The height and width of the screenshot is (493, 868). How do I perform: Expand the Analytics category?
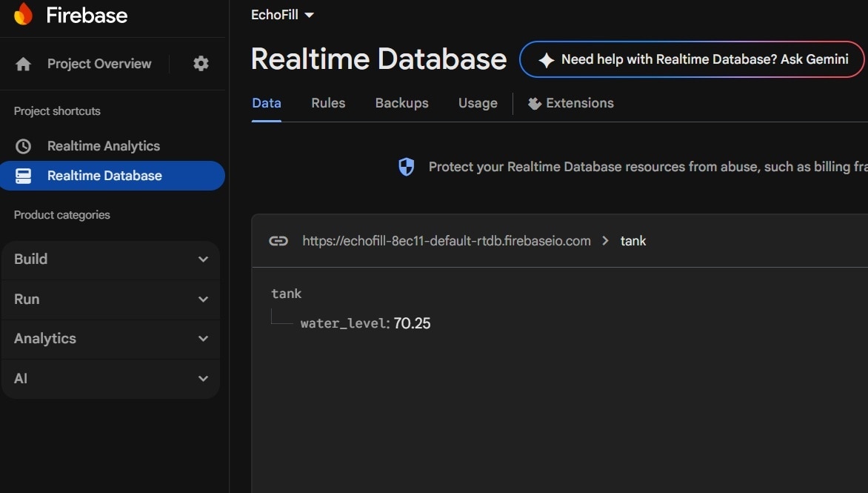coord(111,339)
